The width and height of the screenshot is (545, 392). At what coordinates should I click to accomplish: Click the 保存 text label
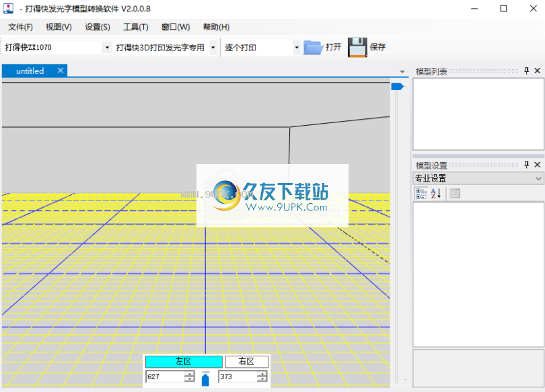(377, 47)
